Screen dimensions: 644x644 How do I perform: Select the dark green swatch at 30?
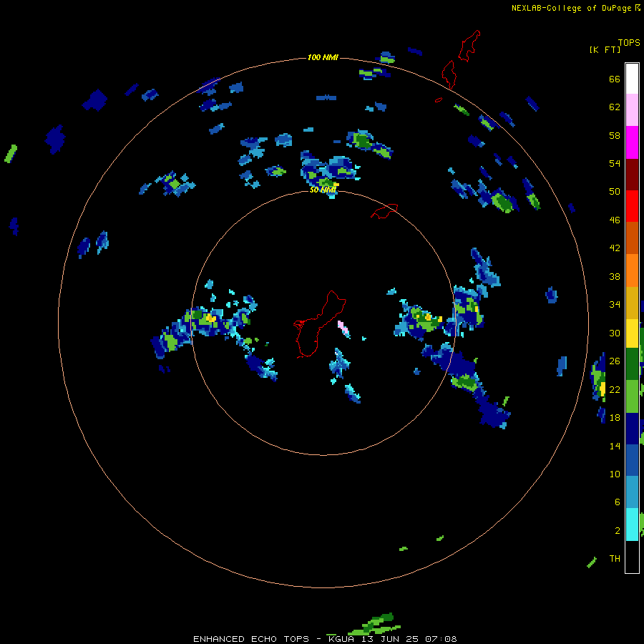(x=632, y=364)
